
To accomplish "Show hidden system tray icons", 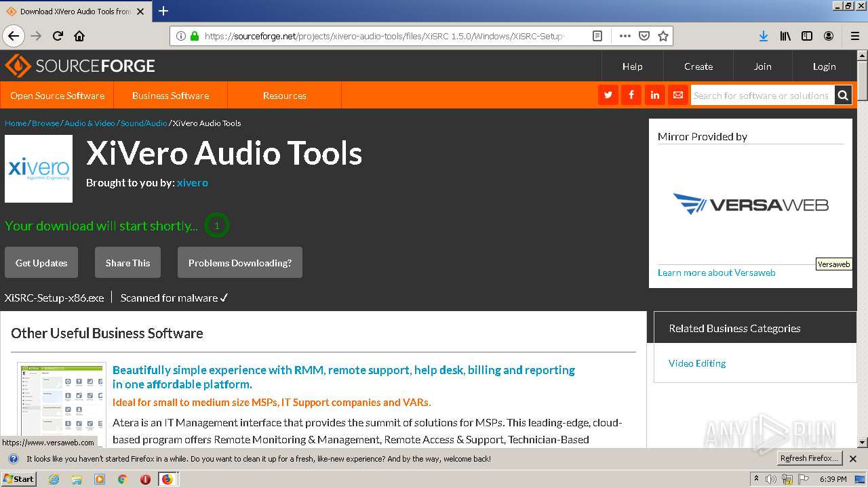I will [756, 479].
